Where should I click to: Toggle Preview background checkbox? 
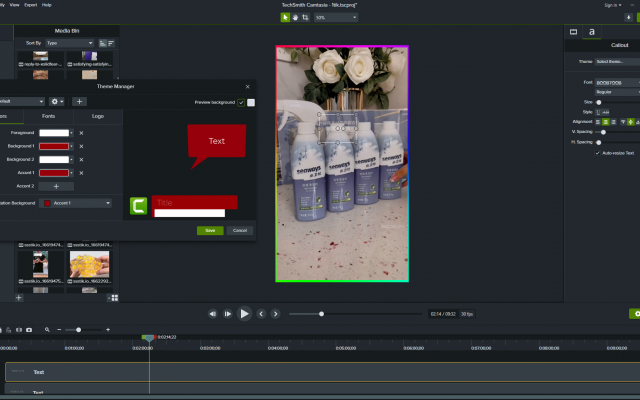[x=241, y=102]
